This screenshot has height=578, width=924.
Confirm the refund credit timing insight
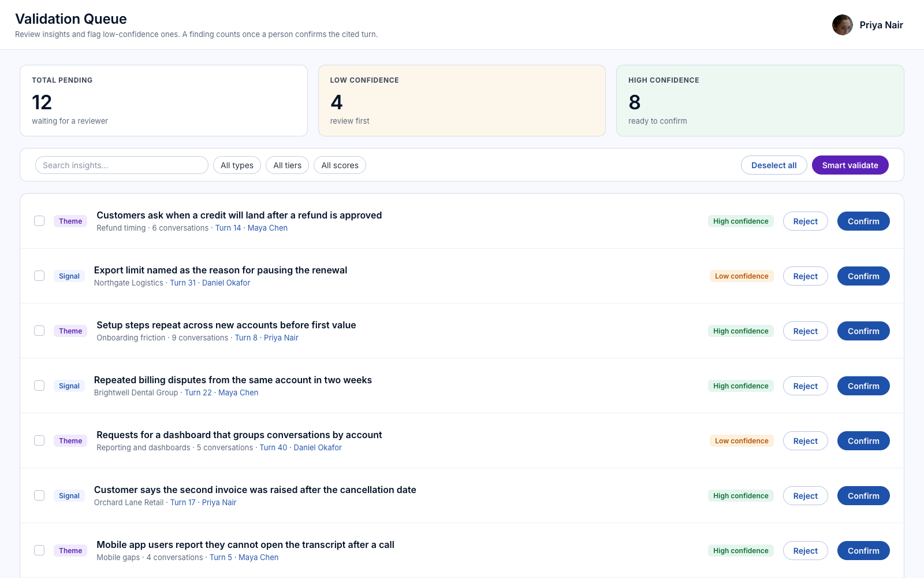click(863, 221)
